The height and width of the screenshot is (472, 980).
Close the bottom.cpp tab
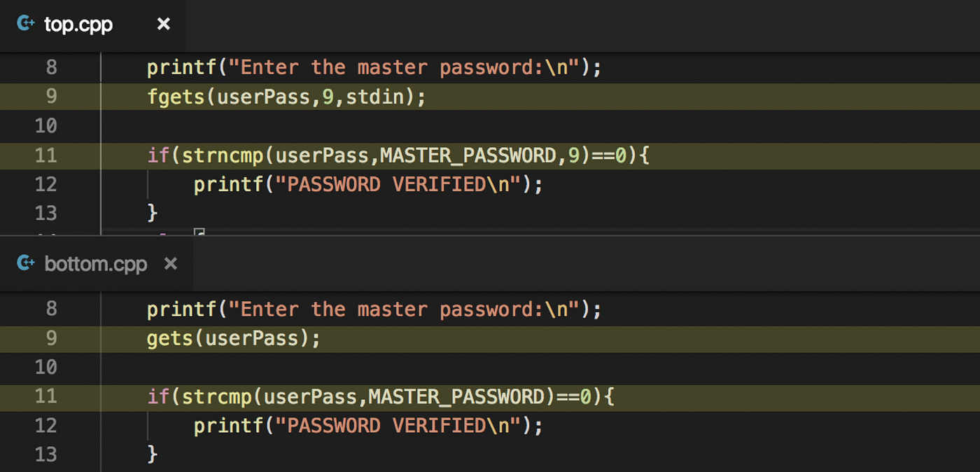click(171, 264)
